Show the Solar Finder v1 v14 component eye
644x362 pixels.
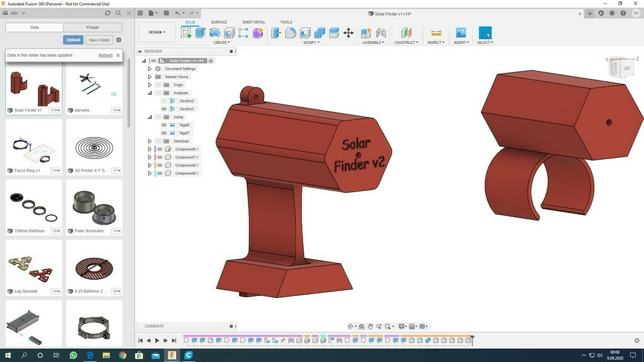coord(153,60)
